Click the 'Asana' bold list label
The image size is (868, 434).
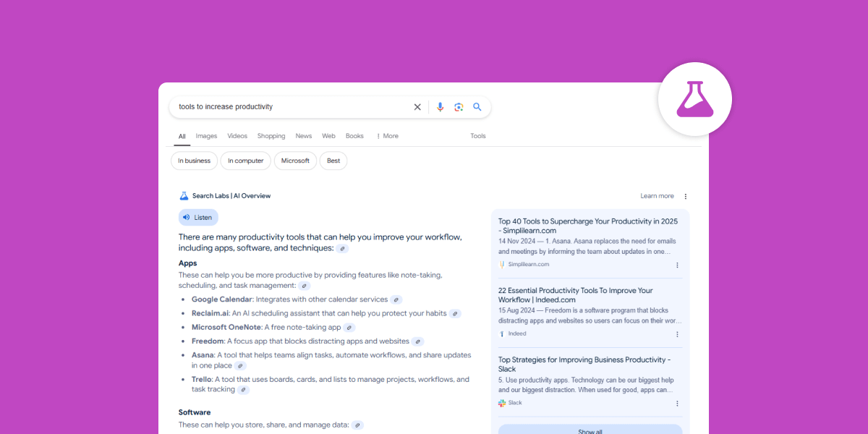(x=203, y=355)
